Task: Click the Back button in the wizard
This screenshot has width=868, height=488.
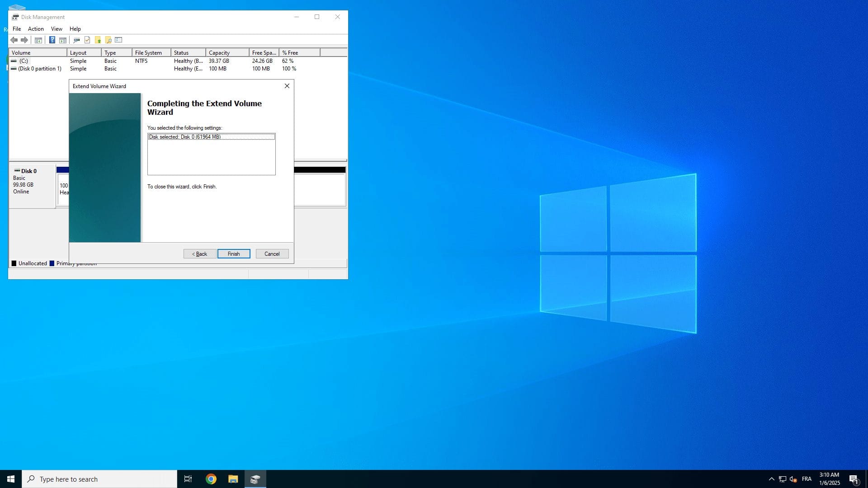Action: click(x=199, y=254)
